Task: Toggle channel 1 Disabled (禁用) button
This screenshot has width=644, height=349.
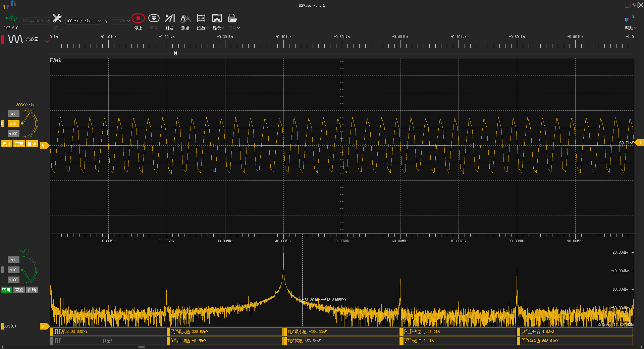Action: click(6, 290)
